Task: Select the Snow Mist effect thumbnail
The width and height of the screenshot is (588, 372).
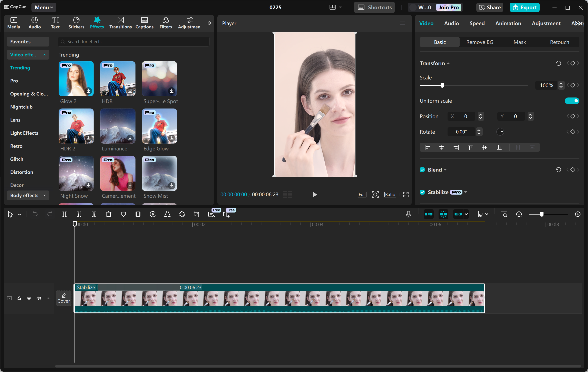Action: pyautogui.click(x=159, y=173)
